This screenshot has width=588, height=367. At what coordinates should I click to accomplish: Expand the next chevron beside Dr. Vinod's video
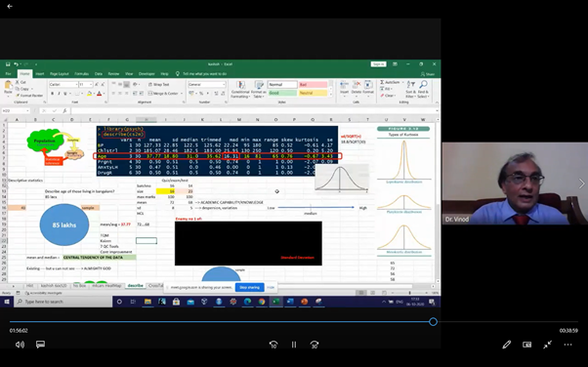pos(581,183)
